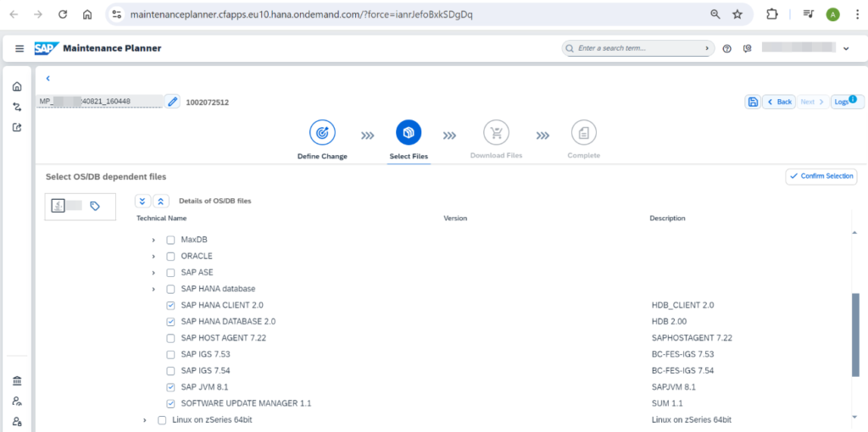868x432 pixels.
Task: Go to Home in left sidebar
Action: click(x=17, y=86)
